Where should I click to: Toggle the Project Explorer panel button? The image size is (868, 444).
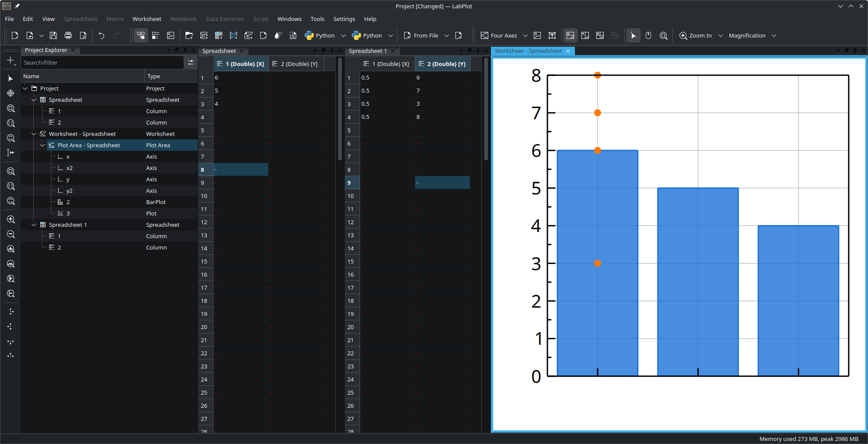(x=141, y=36)
